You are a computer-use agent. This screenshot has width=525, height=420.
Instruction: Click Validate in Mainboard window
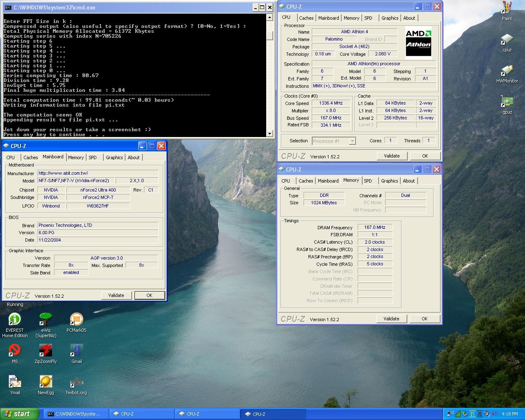click(116, 295)
